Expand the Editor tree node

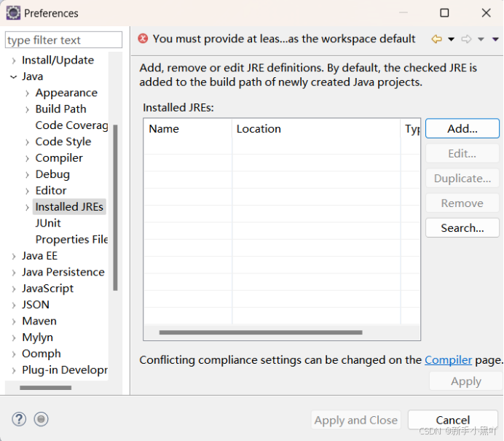(x=28, y=191)
